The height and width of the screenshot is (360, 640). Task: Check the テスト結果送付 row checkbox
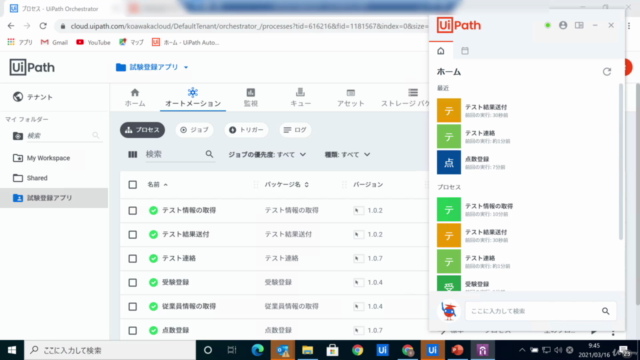click(133, 235)
